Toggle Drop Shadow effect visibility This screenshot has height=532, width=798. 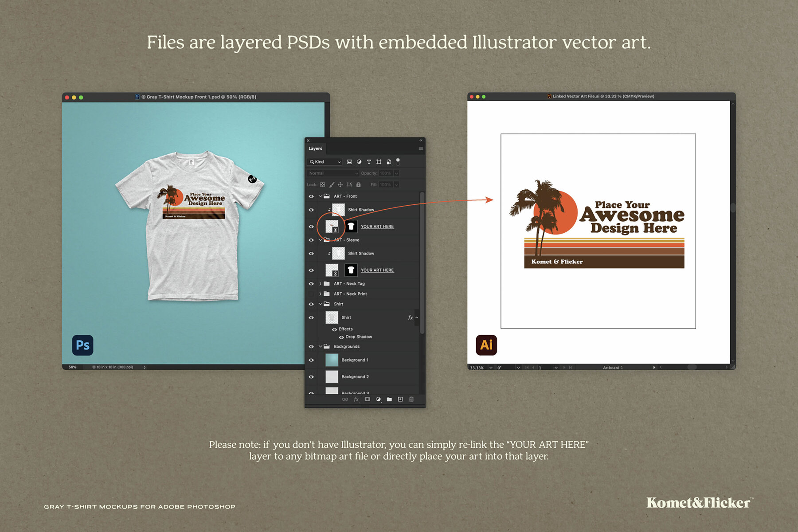pyautogui.click(x=341, y=337)
